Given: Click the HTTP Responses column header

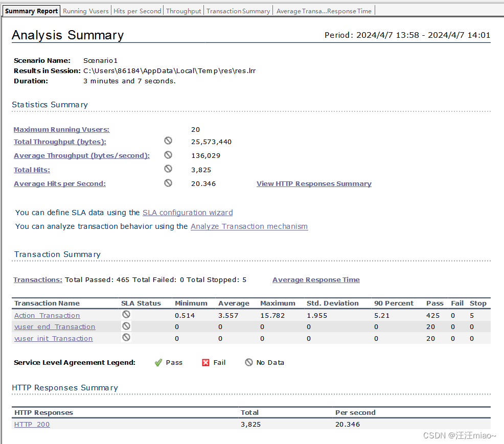Looking at the screenshot, I should click(x=44, y=412).
